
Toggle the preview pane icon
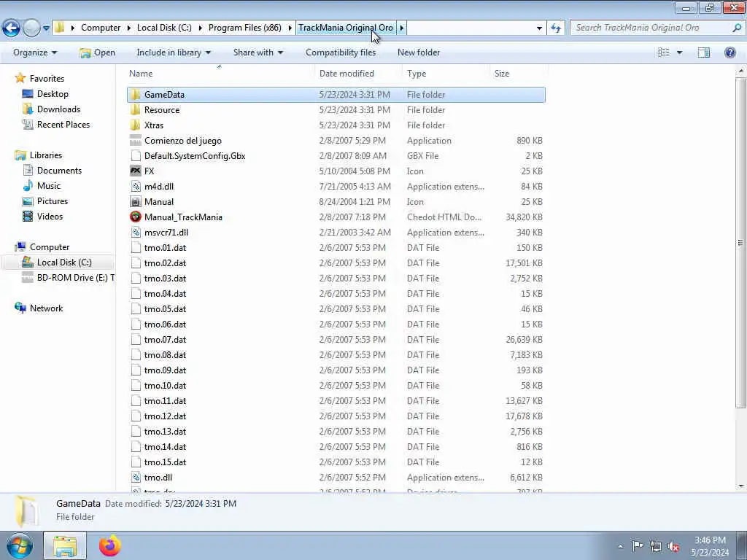(704, 52)
